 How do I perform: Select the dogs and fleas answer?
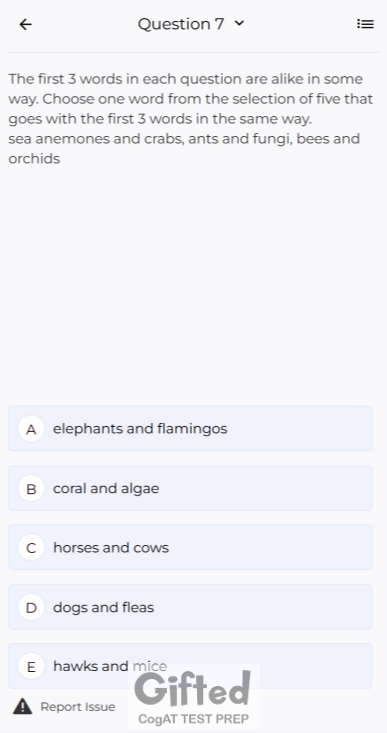click(190, 607)
